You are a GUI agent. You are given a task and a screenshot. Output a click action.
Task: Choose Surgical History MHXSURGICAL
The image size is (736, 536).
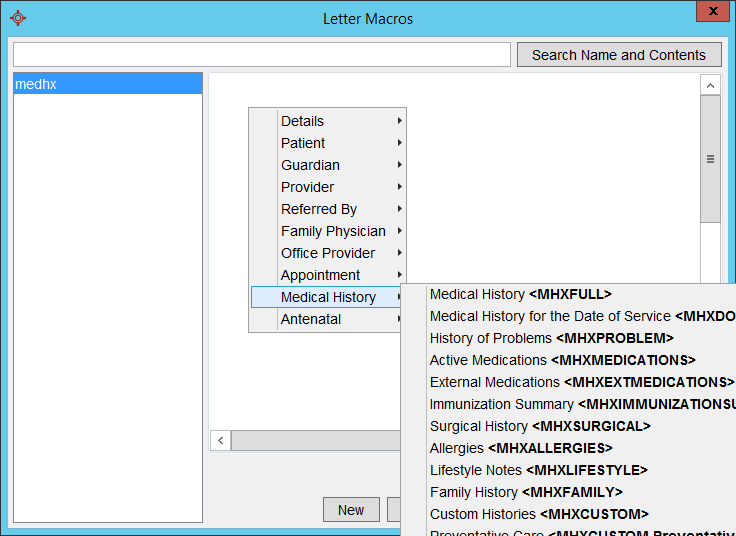[x=540, y=426]
